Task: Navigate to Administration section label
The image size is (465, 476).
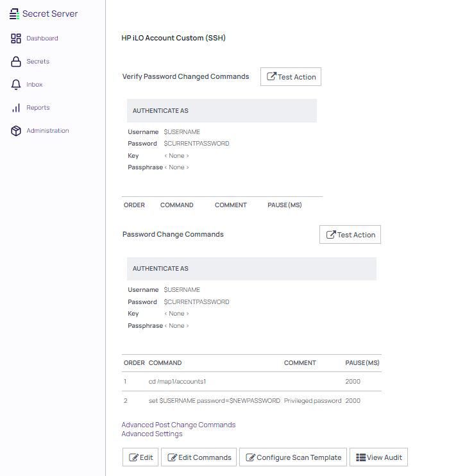Action: (47, 131)
